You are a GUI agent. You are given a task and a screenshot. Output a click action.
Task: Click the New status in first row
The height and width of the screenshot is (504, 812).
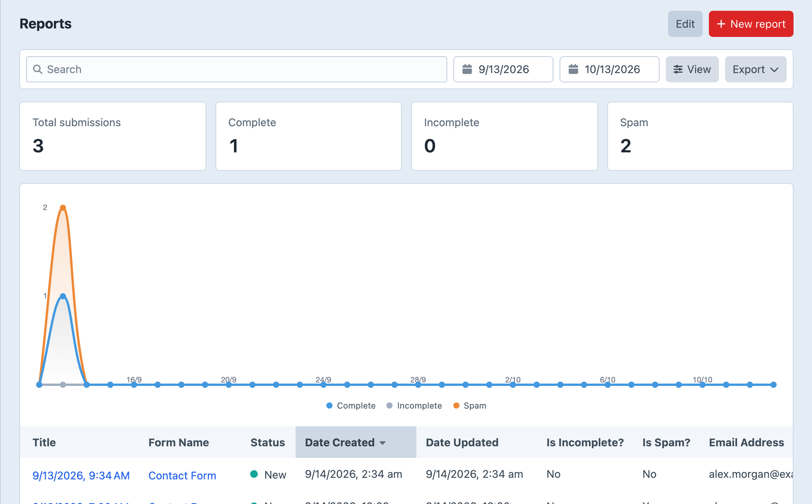268,475
